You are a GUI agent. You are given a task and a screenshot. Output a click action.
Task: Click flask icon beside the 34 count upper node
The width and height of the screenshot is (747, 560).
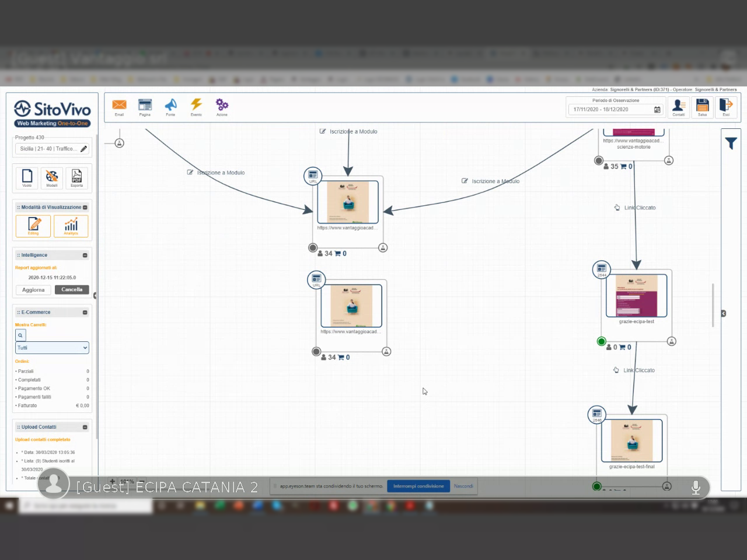click(383, 248)
